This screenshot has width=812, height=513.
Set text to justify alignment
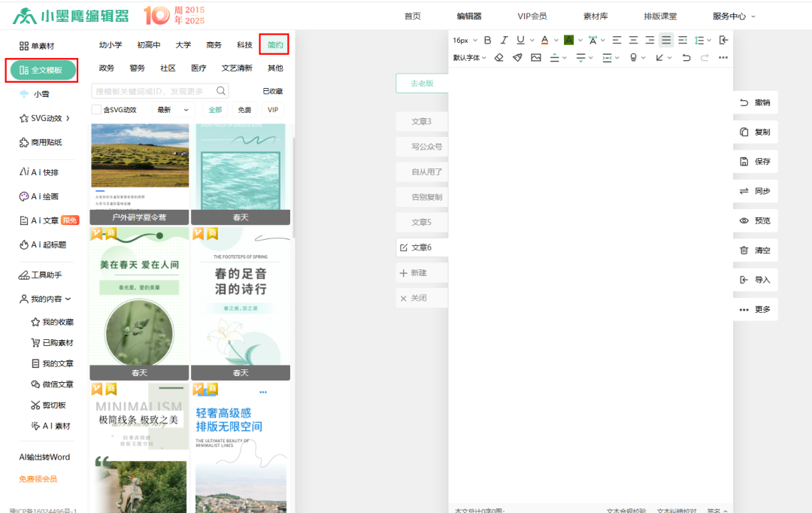tap(666, 40)
